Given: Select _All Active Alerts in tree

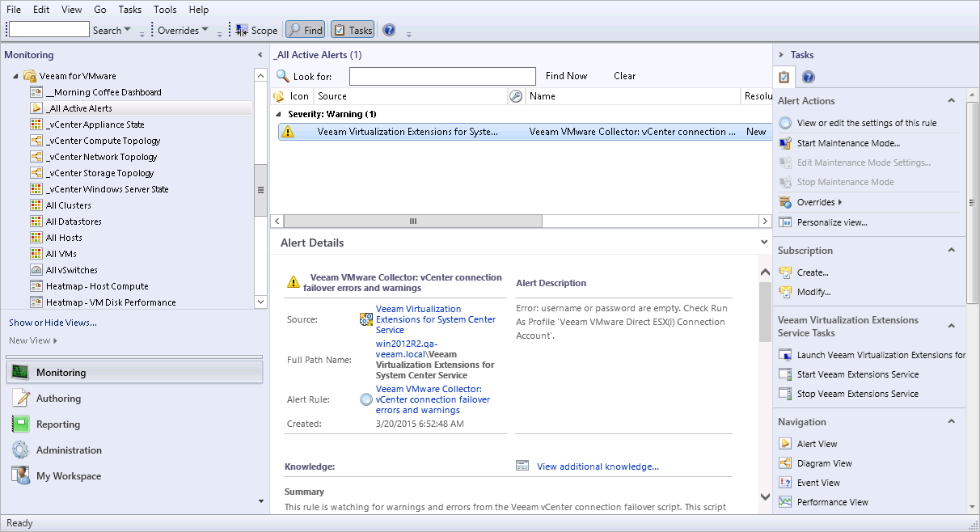Looking at the screenshot, I should coord(79,108).
